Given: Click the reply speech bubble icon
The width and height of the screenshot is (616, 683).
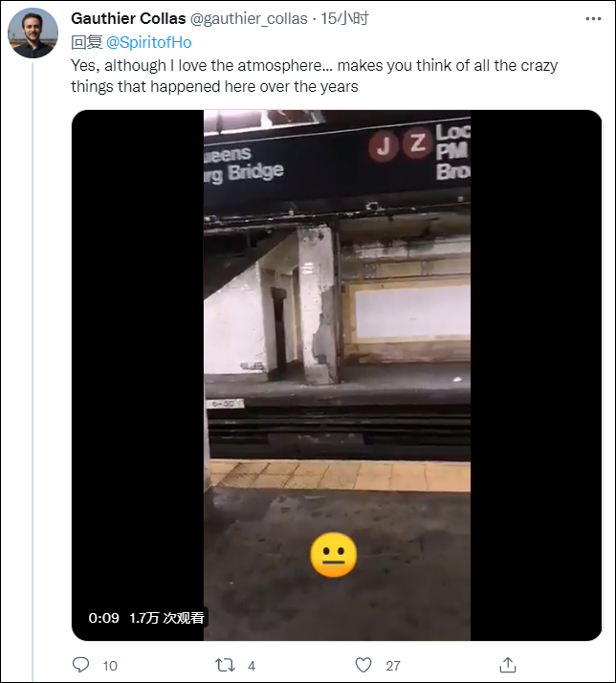Looking at the screenshot, I should (81, 665).
